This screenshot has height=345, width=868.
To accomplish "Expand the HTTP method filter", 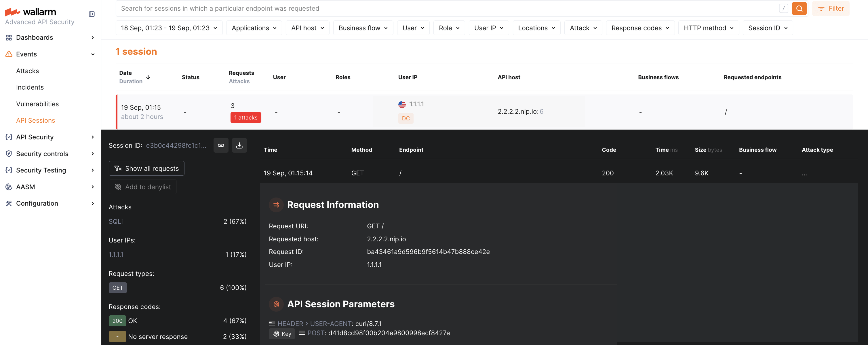I will 708,28.
